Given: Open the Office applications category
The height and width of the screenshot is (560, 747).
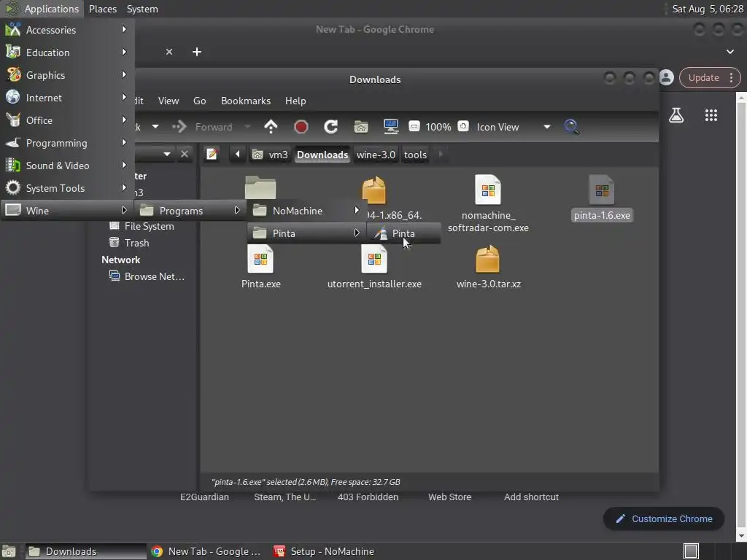Looking at the screenshot, I should coord(66,120).
